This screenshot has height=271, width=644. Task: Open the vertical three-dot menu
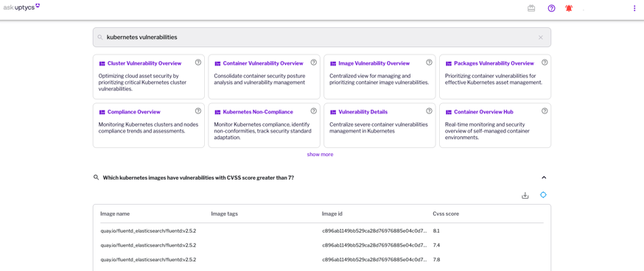(x=634, y=8)
